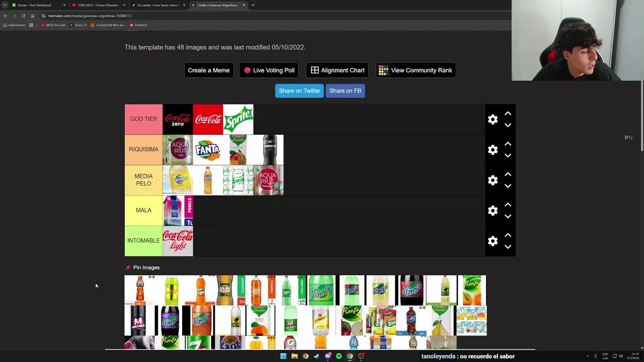Viewport: 644px width, 362px height.
Task: Switch to YouTube K4OS Crimen tab
Action: click(x=99, y=5)
